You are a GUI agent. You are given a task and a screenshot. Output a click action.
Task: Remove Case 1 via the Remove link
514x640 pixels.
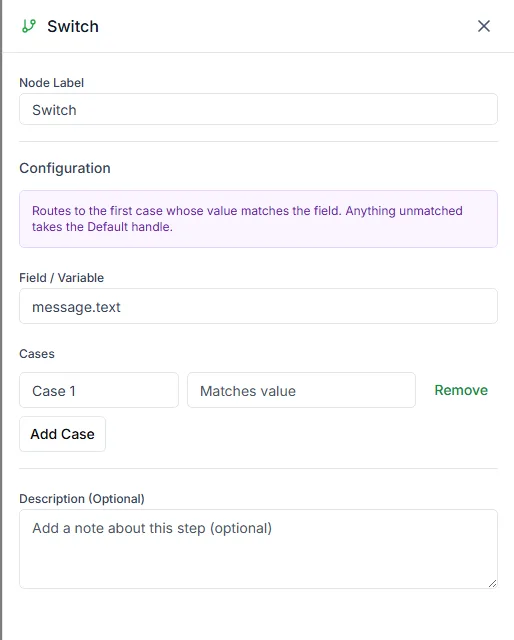pos(461,390)
